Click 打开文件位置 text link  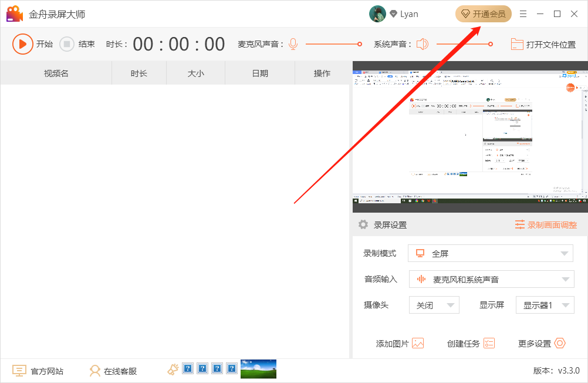pyautogui.click(x=551, y=44)
